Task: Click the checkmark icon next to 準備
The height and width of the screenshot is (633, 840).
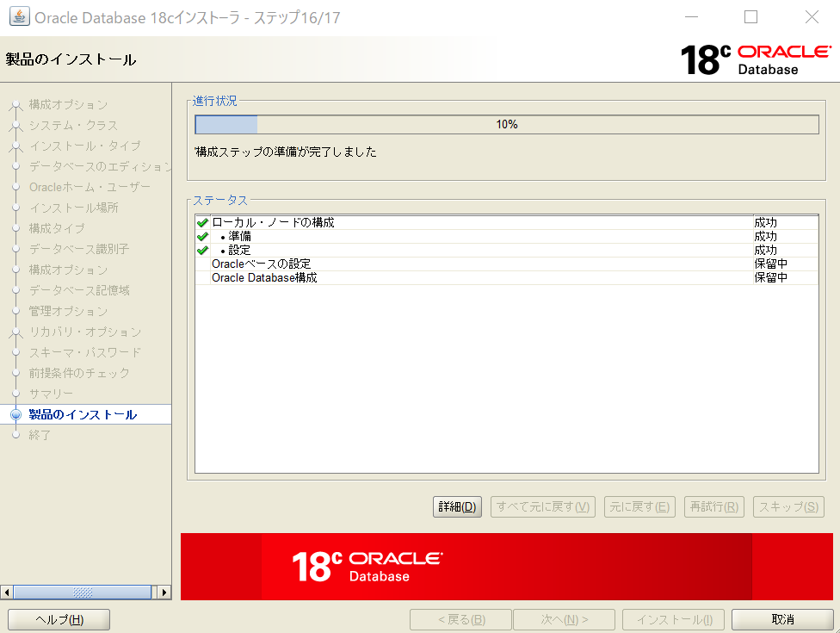Action: [x=201, y=236]
